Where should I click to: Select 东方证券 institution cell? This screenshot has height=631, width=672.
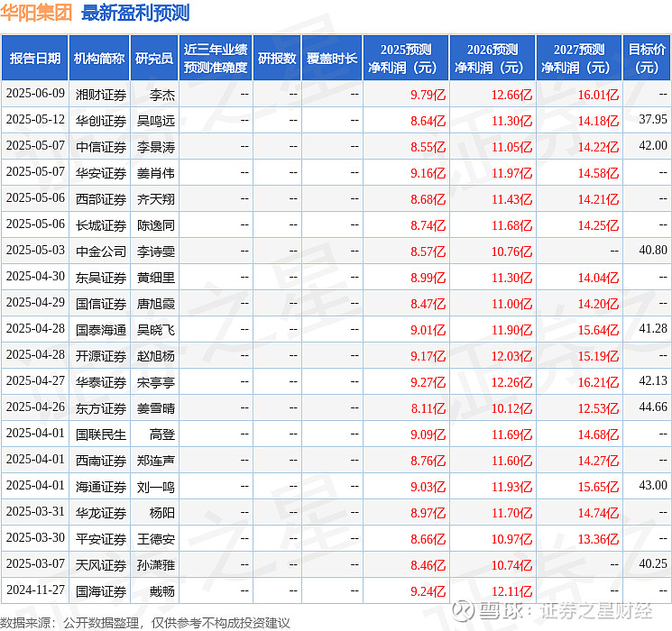click(101, 407)
